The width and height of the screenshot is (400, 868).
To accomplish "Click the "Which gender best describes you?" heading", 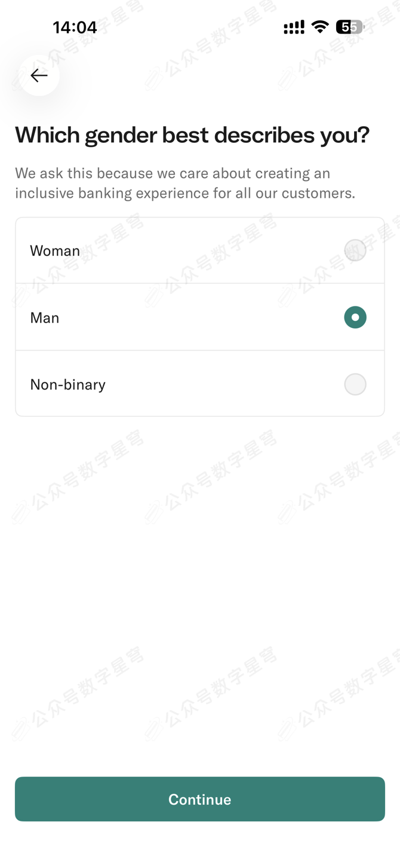I will pos(192,135).
